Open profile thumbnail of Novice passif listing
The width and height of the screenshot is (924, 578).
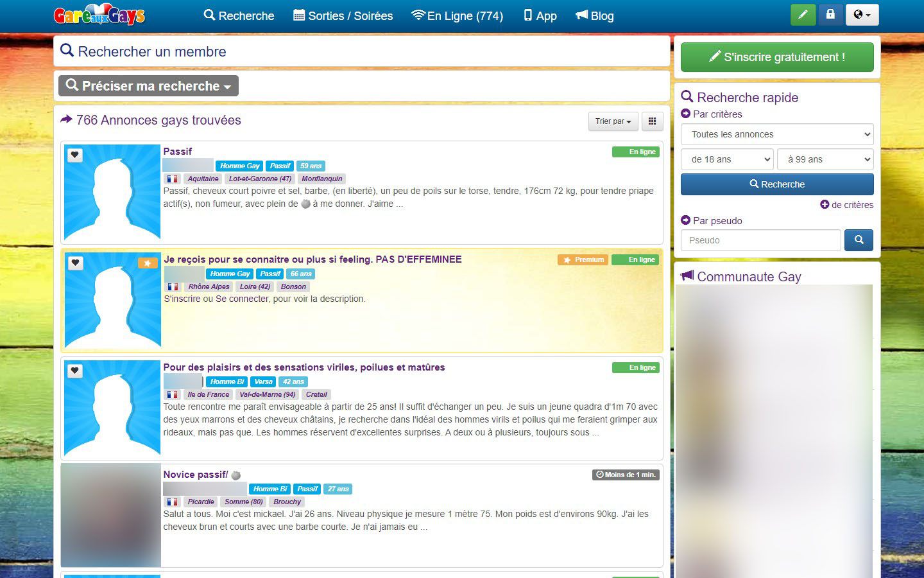coord(111,515)
